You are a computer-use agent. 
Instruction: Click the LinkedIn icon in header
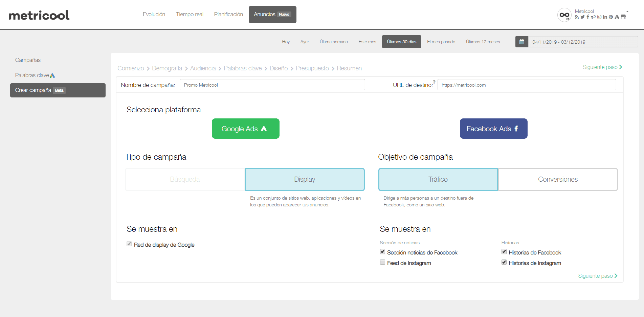(605, 17)
